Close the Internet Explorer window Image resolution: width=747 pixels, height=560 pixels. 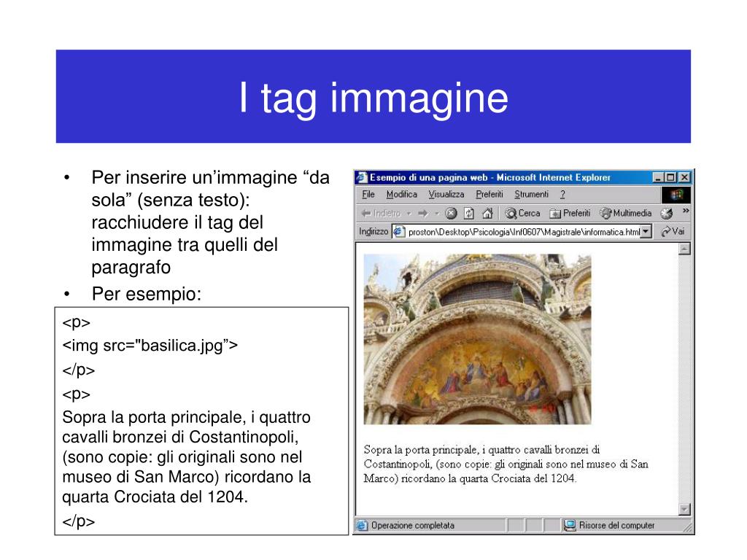(684, 178)
